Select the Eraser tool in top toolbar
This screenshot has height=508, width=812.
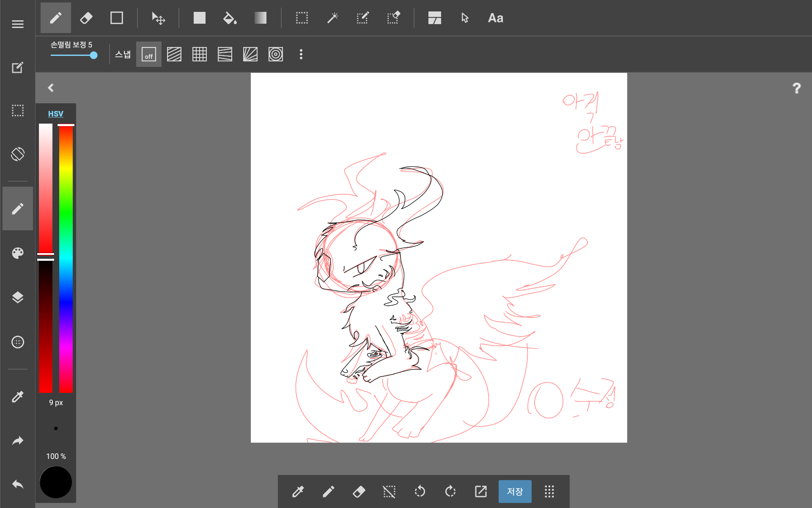(86, 18)
